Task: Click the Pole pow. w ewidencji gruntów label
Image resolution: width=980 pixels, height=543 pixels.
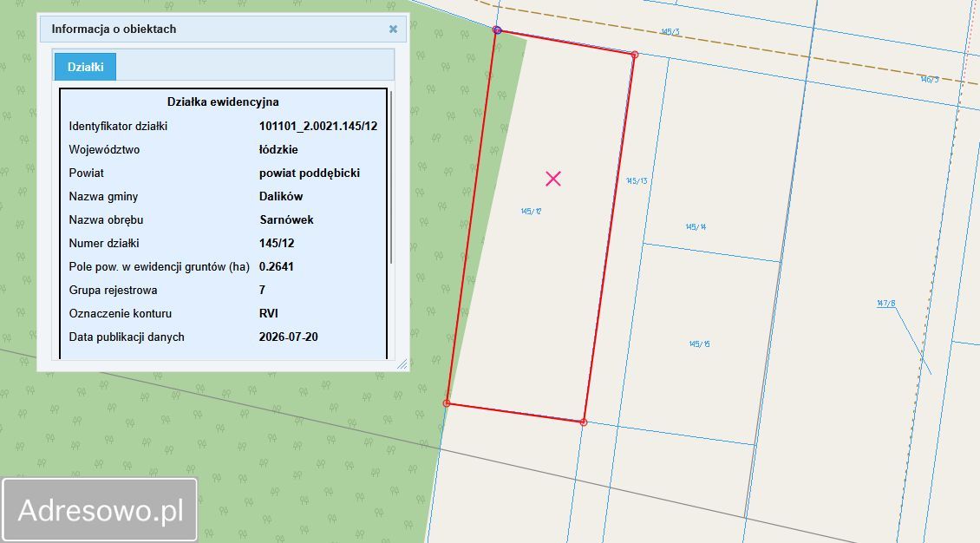Action: coord(159,267)
